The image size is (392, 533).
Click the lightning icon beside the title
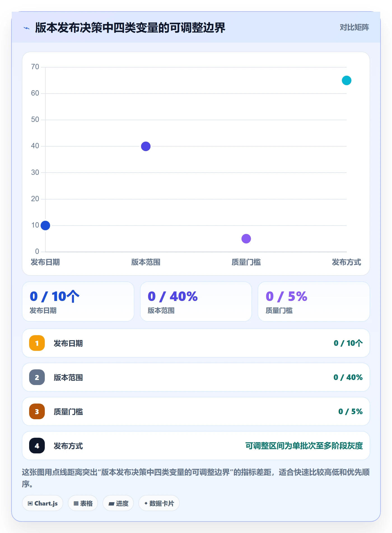click(x=26, y=28)
